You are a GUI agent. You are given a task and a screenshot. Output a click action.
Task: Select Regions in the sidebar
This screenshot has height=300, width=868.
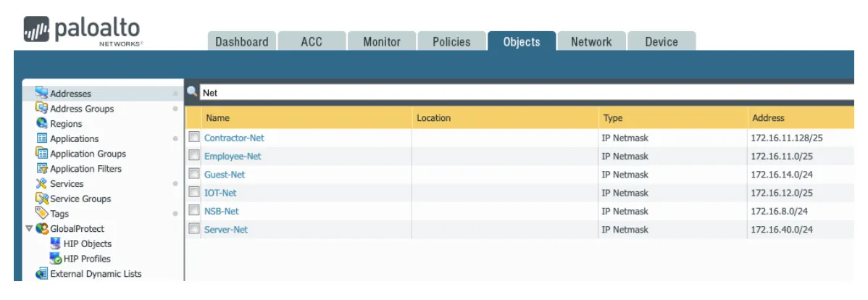(66, 123)
